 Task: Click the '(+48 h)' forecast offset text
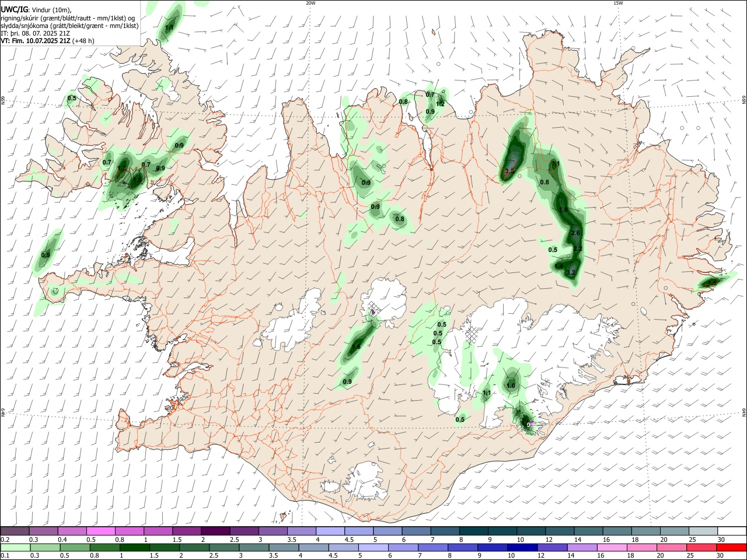[83, 41]
